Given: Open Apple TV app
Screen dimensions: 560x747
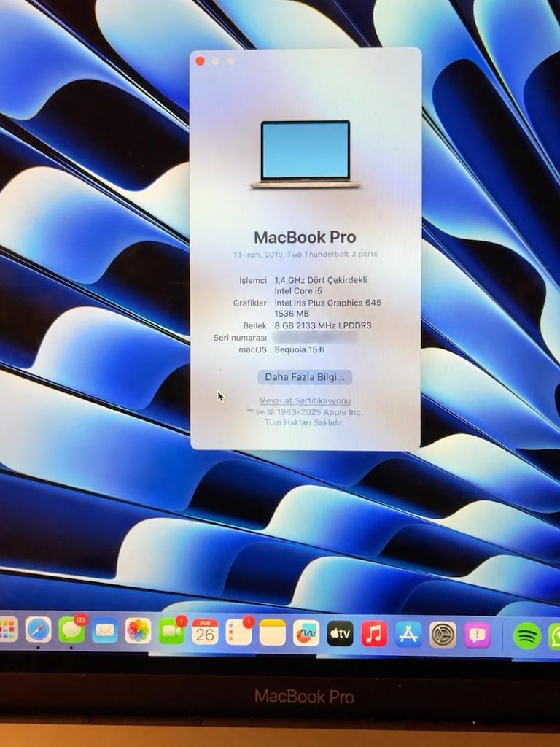Looking at the screenshot, I should coord(341,634).
